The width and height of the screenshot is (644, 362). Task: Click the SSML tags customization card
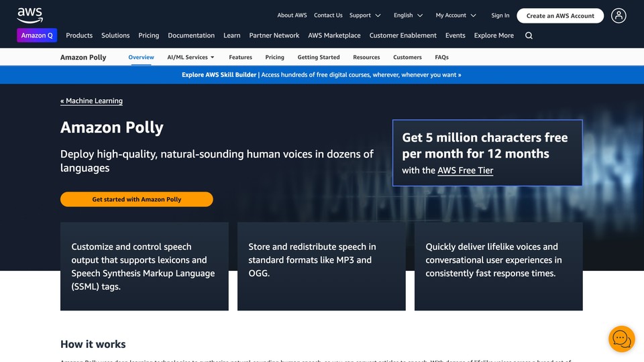coord(144,266)
